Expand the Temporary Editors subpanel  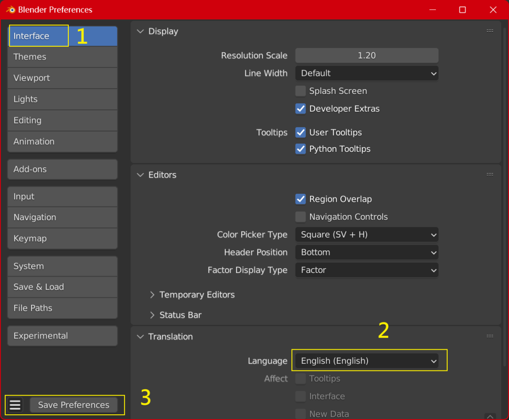(x=152, y=295)
